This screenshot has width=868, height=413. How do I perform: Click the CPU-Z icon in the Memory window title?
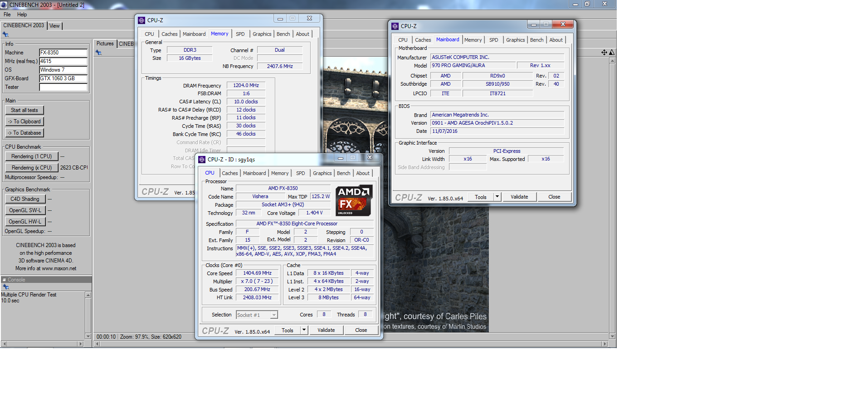click(141, 20)
